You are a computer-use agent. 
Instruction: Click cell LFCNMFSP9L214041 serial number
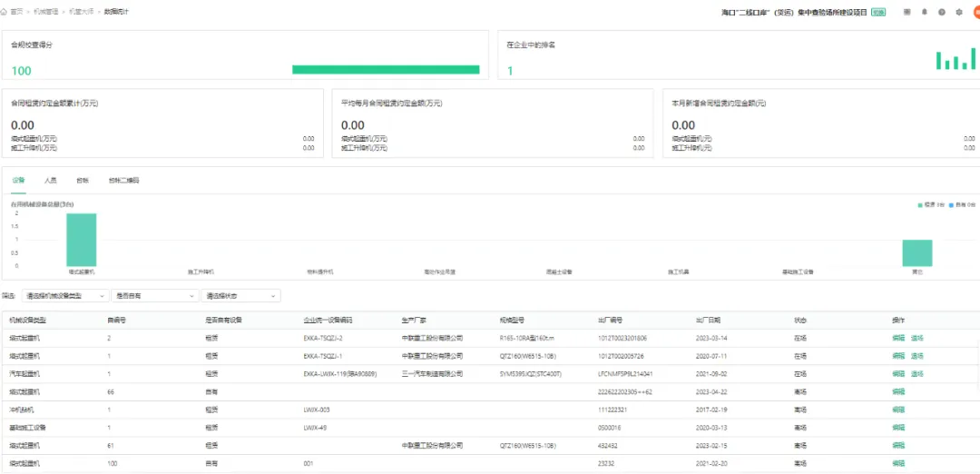[625, 374]
